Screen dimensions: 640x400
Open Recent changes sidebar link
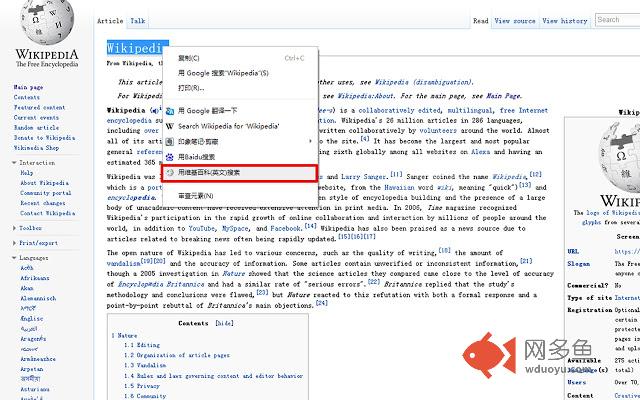click(43, 203)
